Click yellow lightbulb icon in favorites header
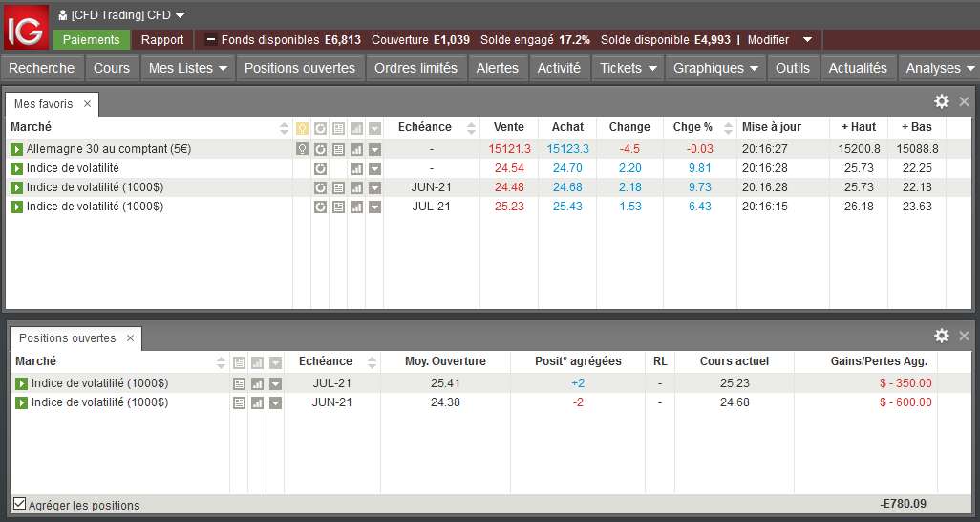980x522 pixels. click(x=302, y=128)
